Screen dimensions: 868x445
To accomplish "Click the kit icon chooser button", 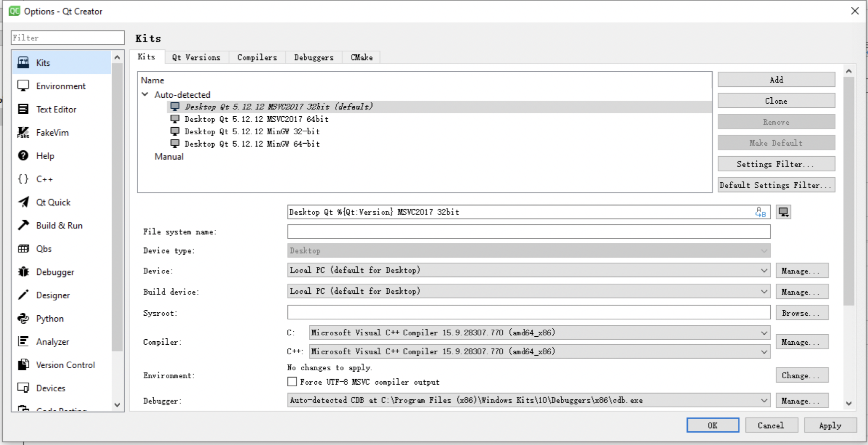I will [x=784, y=212].
